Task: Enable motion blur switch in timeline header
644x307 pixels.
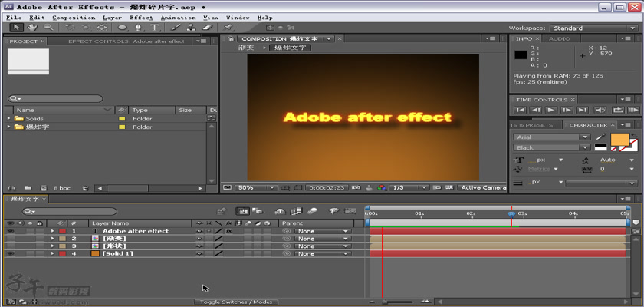Action: 313,211
